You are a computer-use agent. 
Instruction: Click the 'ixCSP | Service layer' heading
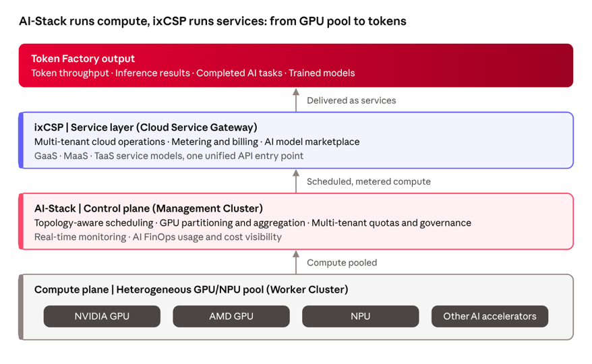146,127
